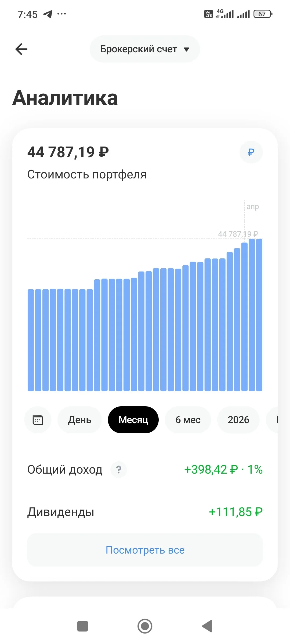Select the Месяц period
Viewport: 290px width, 644px height.
point(133,420)
